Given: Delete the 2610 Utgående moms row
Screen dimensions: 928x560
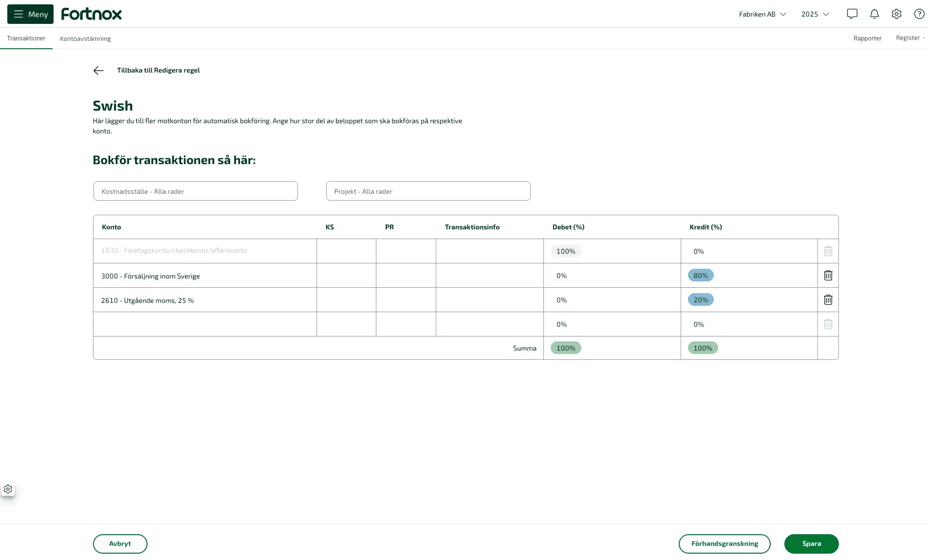Looking at the screenshot, I should 828,300.
